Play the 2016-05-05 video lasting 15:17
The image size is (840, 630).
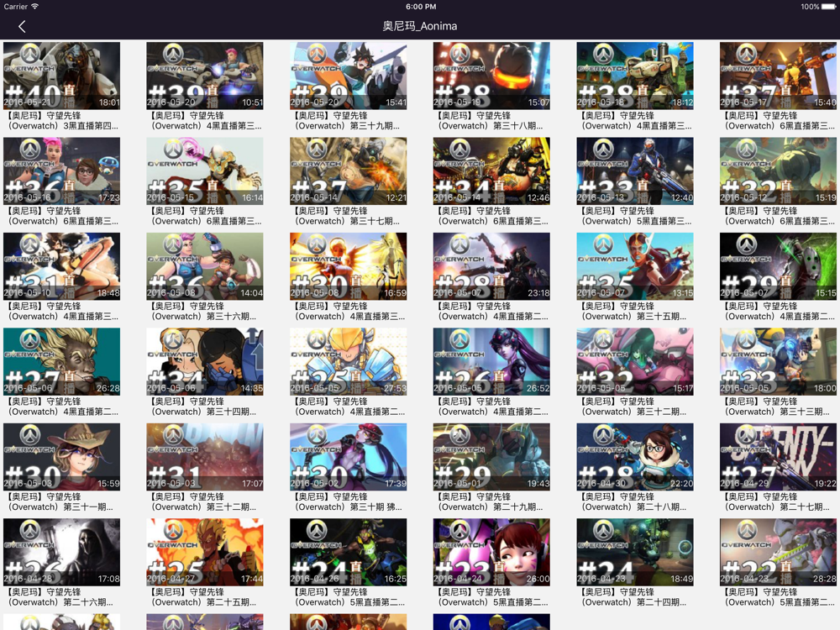(635, 361)
